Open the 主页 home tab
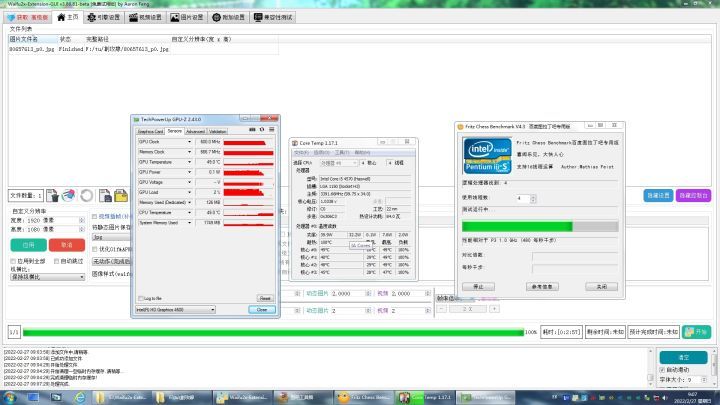Viewport: 720px width, 405px height. click(65, 17)
